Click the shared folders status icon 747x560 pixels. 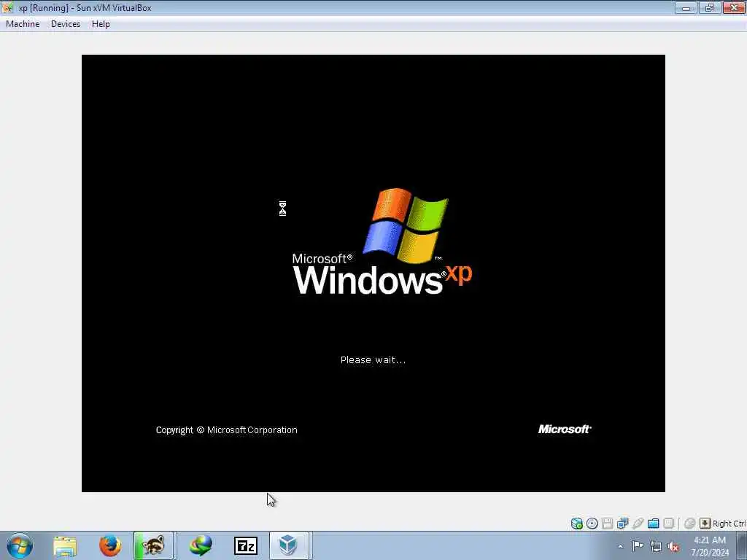point(653,524)
